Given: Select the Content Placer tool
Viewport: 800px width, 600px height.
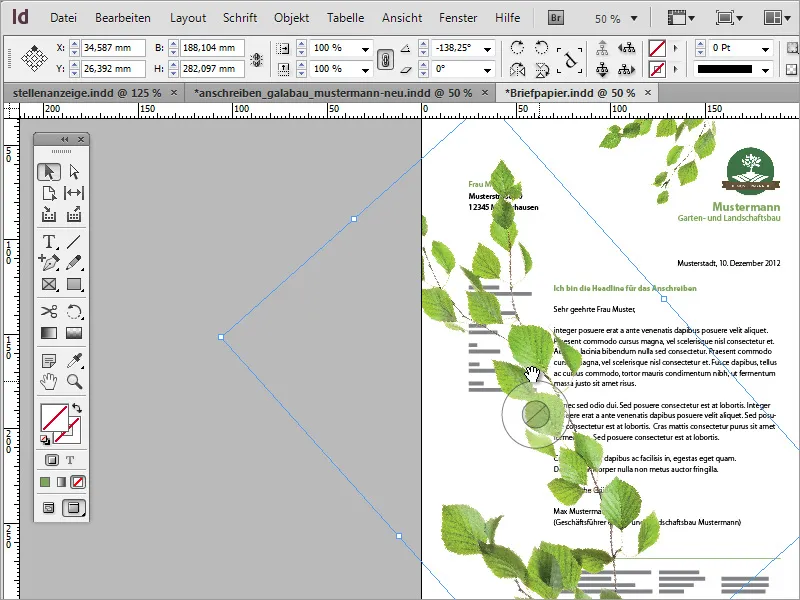Looking at the screenshot, I should click(74, 214).
